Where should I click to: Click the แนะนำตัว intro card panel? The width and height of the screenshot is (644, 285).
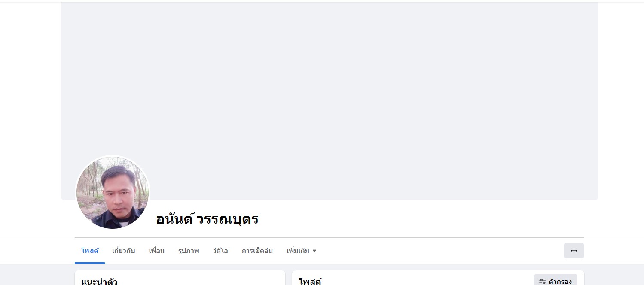point(180,278)
